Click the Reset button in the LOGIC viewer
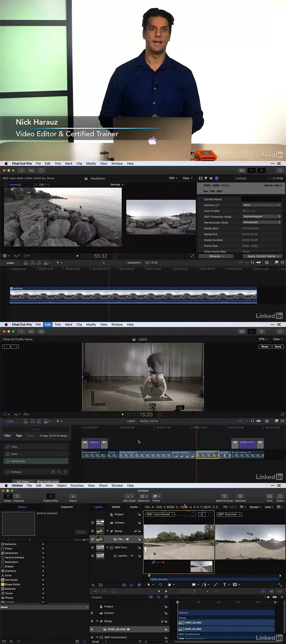286x644 pixels. click(265, 347)
